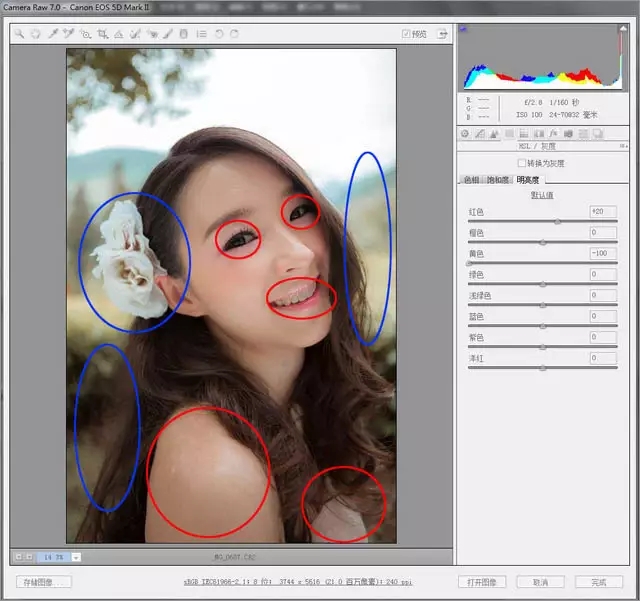
Task: Switch to the 饱和度 tab
Action: (498, 180)
